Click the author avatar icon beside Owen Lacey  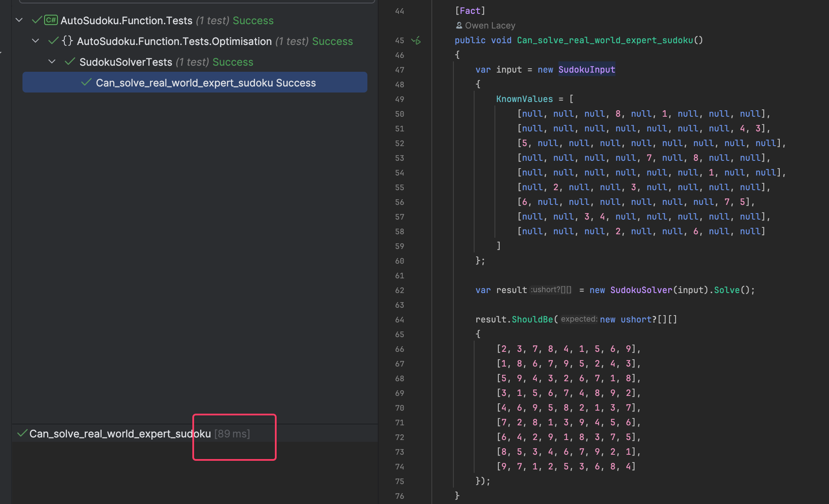point(459,26)
